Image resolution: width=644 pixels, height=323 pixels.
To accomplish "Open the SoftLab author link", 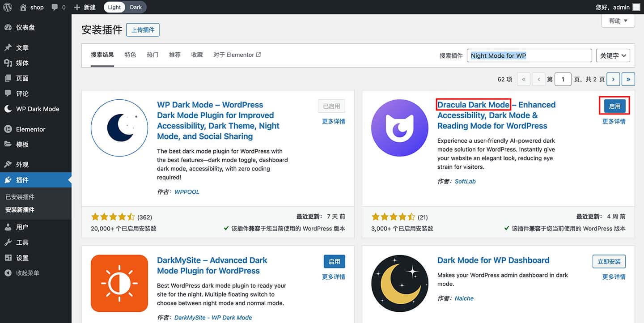I will tap(465, 182).
